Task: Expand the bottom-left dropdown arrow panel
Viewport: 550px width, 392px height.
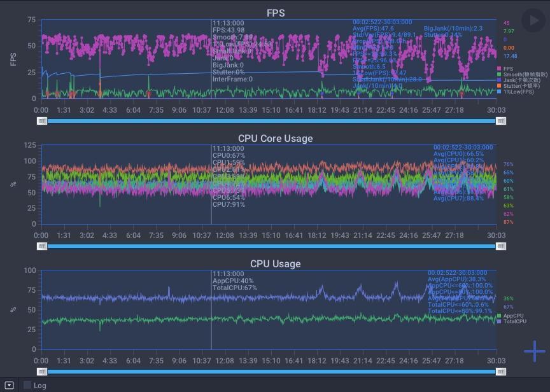Action: pos(10,386)
